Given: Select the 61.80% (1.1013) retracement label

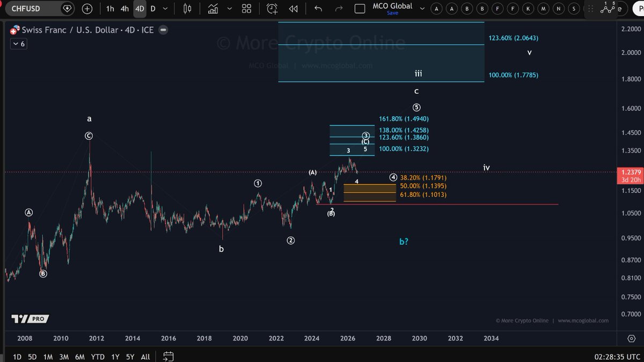Looking at the screenshot, I should 423,194.
